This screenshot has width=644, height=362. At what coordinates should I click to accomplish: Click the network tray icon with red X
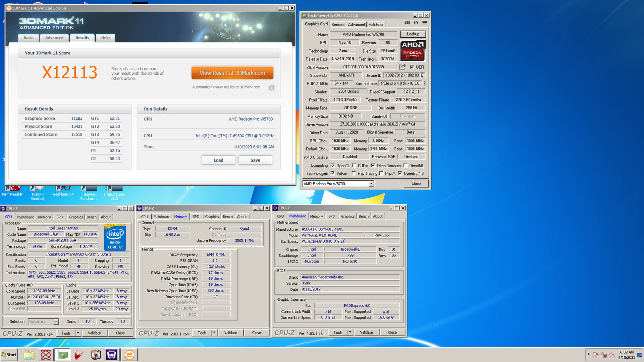(x=604, y=355)
